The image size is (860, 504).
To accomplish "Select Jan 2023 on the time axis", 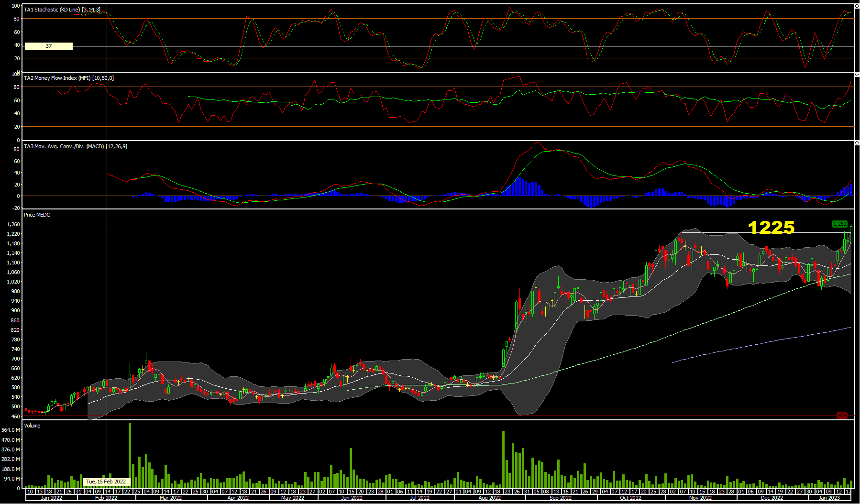I will click(829, 498).
